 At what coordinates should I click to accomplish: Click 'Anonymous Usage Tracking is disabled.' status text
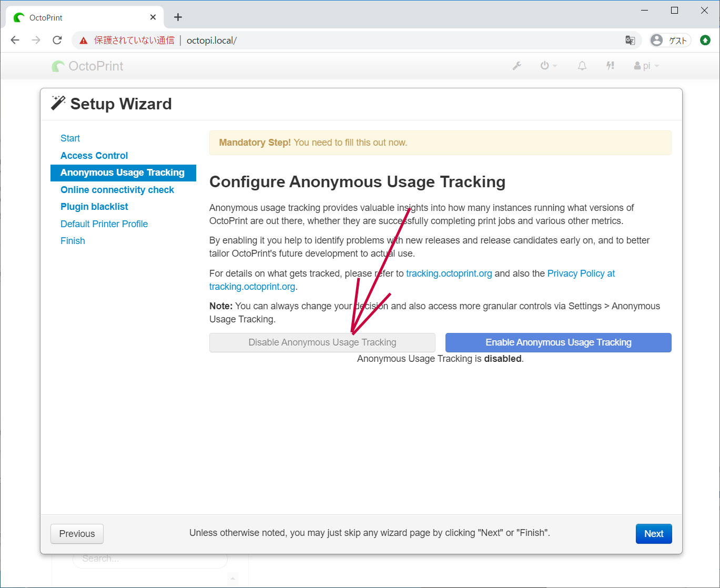440,359
